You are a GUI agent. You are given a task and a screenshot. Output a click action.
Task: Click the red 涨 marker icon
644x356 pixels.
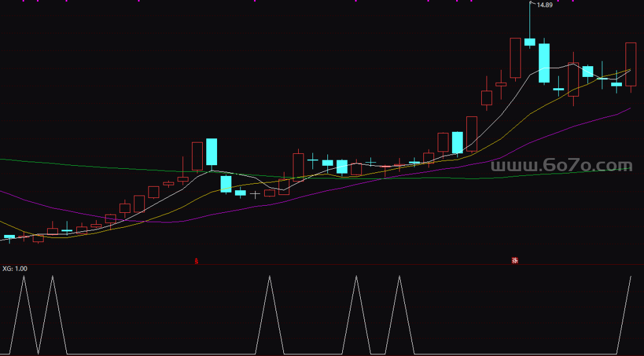point(514,261)
